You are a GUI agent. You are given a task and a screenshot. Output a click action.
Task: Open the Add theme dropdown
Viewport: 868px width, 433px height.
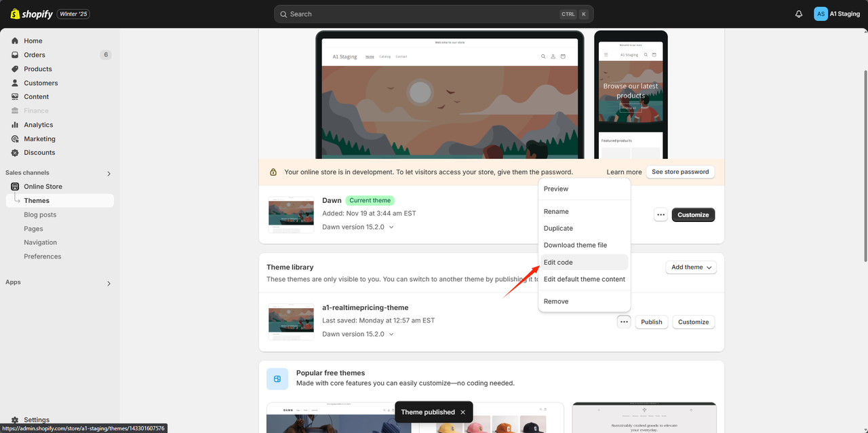click(691, 267)
